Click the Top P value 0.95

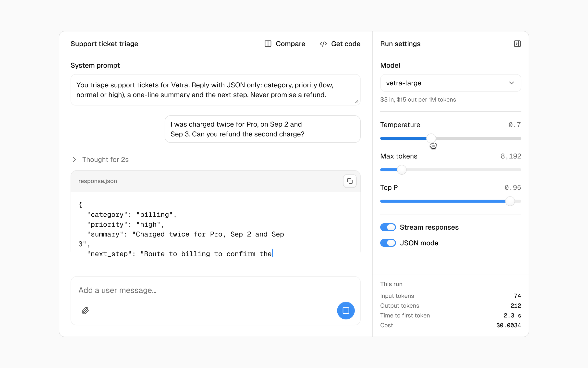coord(513,187)
